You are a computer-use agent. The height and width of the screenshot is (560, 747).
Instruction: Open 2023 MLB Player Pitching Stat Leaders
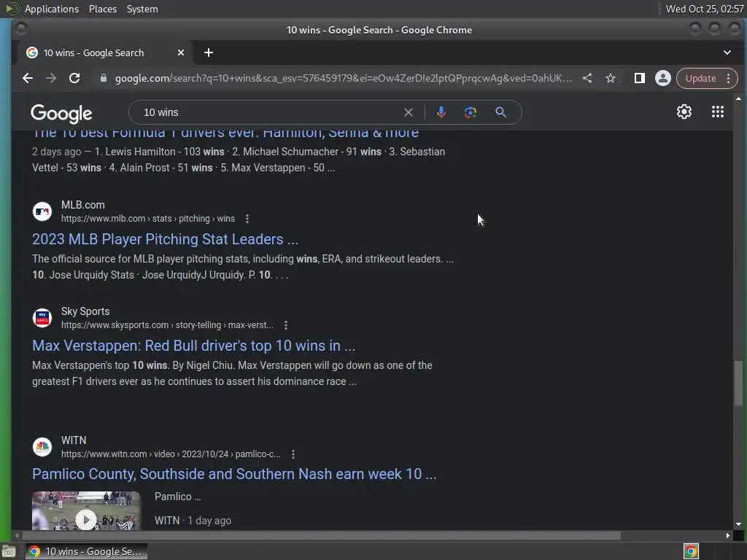[x=165, y=239]
